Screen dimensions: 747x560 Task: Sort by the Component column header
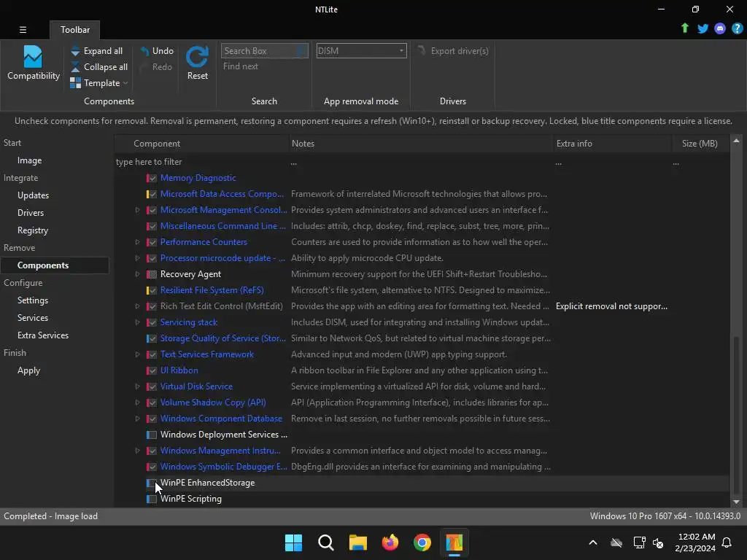[201, 144]
